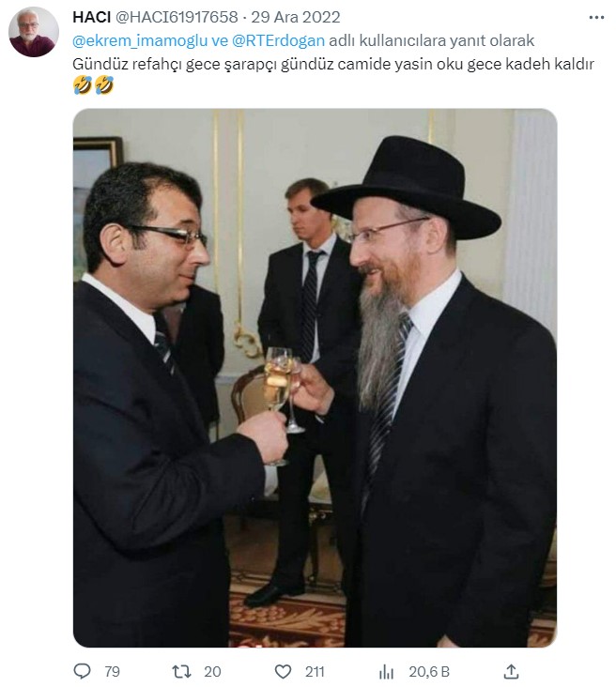Open the @RTErdogan mention link
Screen dimensions: 616x687
pyautogui.click(x=278, y=40)
